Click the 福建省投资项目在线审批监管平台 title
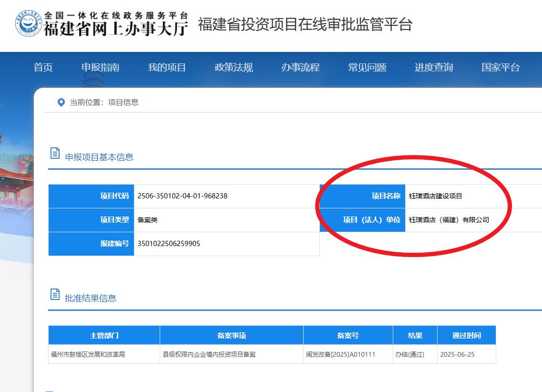Viewport: 542px width, 392px height. coord(305,24)
